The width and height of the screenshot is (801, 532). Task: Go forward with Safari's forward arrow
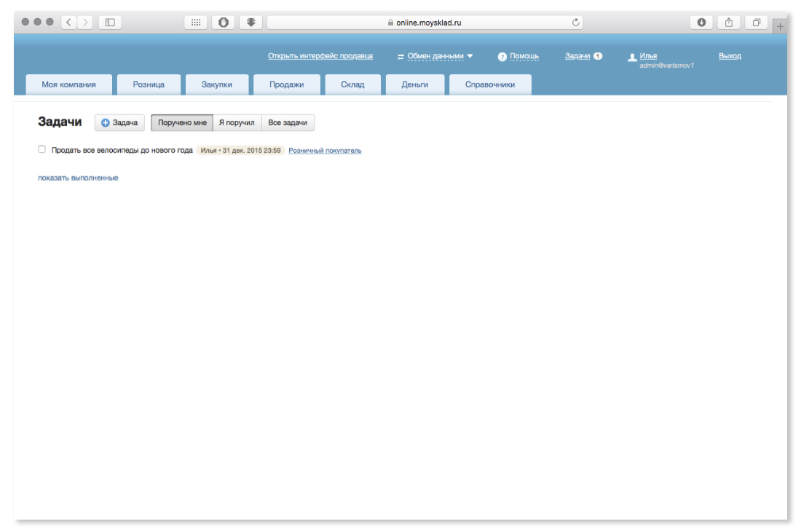tap(85, 23)
